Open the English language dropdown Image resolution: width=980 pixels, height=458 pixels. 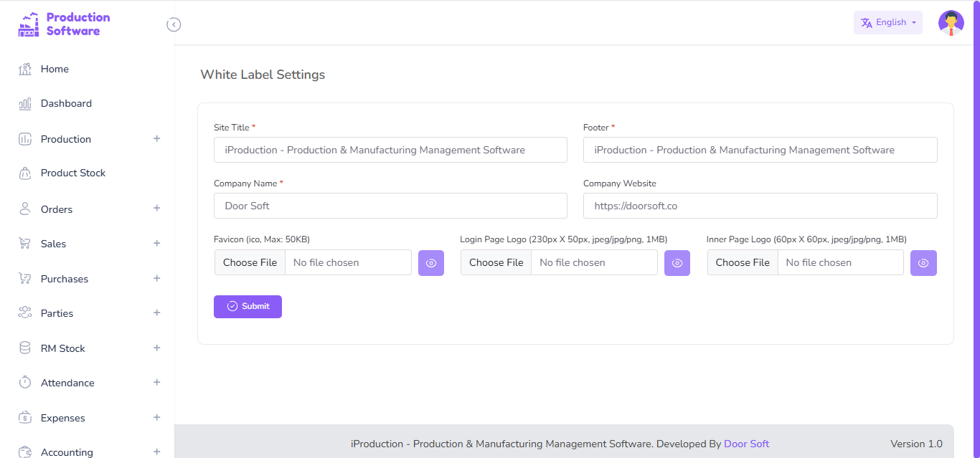click(x=888, y=22)
